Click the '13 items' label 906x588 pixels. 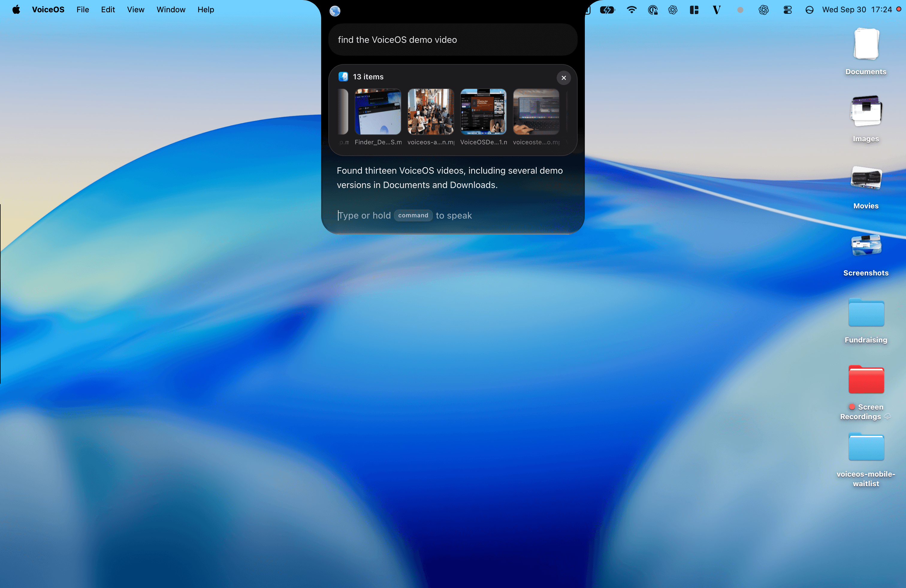[x=368, y=77]
